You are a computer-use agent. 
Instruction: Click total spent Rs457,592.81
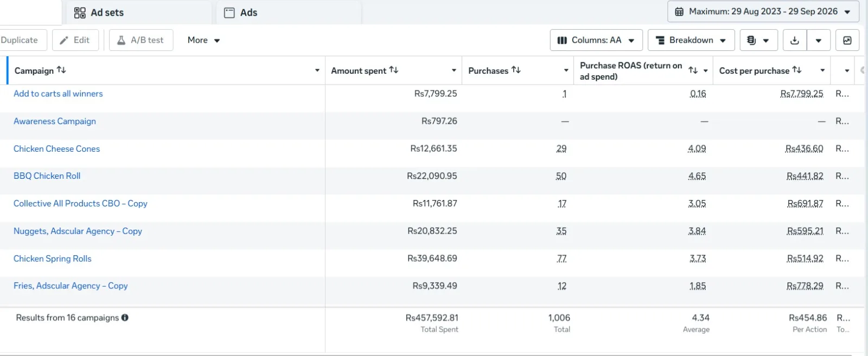(432, 318)
